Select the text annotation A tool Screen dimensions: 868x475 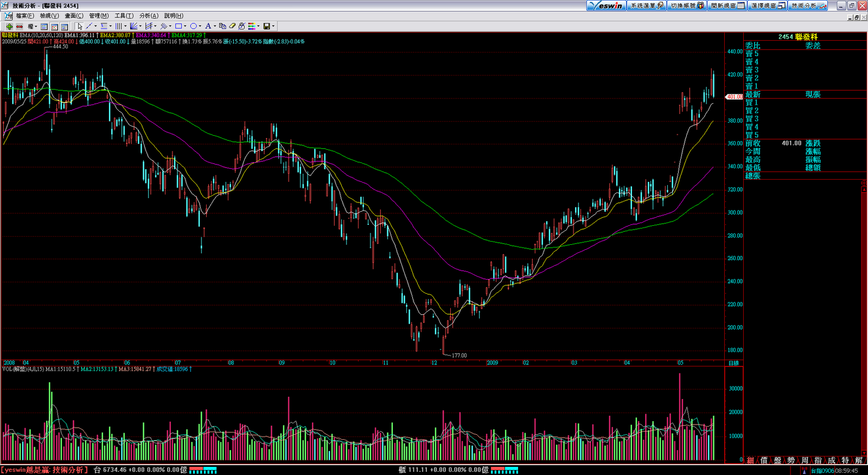pyautogui.click(x=208, y=26)
